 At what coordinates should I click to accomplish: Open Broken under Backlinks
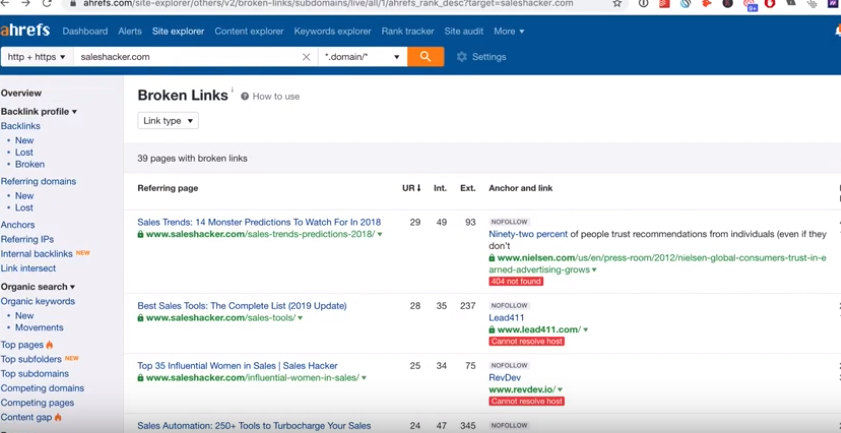(x=29, y=165)
